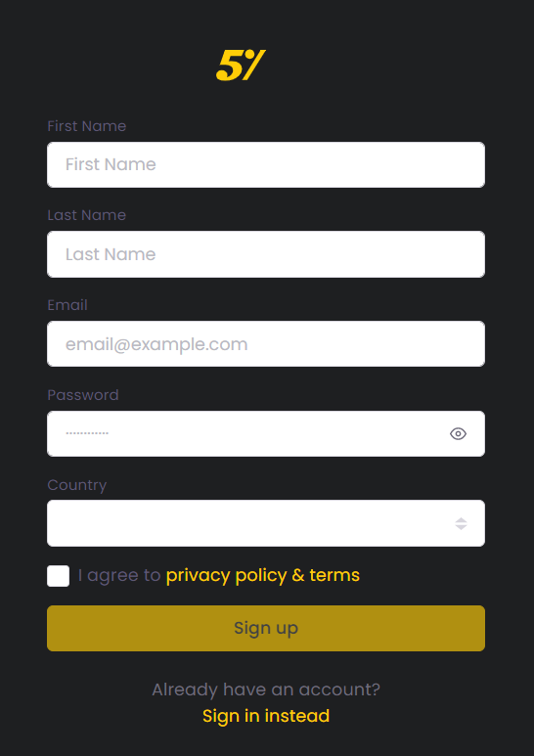This screenshot has width=534, height=756.
Task: Show password using the eye icon
Action: coord(458,434)
